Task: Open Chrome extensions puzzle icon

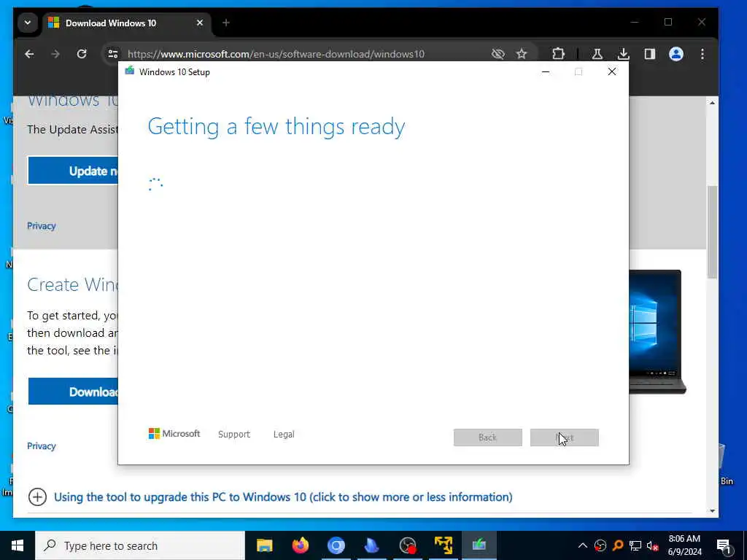Action: click(x=558, y=54)
